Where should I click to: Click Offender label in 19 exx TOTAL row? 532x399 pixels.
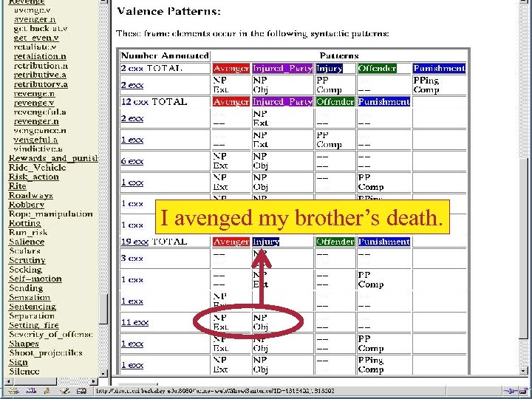tap(335, 242)
